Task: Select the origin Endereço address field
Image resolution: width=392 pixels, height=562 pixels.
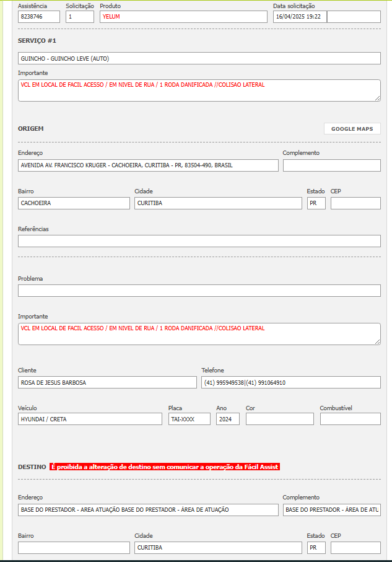Action: click(148, 165)
